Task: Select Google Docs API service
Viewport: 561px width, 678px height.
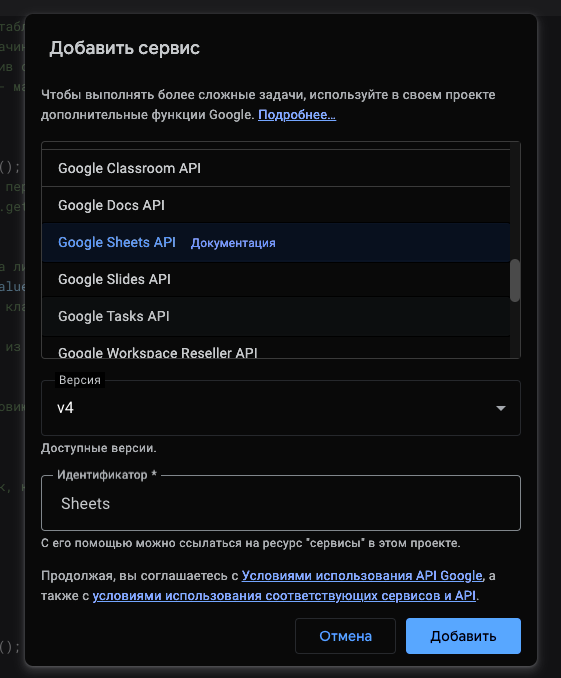Action: 276,205
